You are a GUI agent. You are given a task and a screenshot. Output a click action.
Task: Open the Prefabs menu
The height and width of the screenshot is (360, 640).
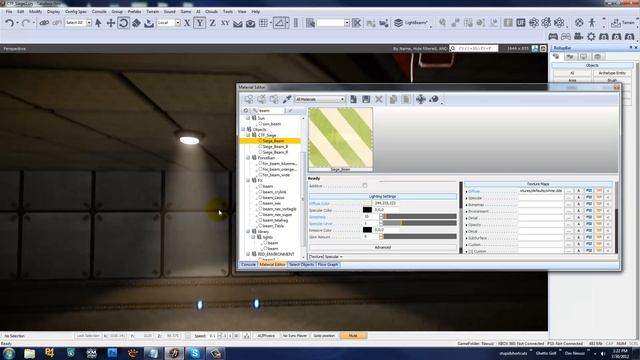click(134, 11)
